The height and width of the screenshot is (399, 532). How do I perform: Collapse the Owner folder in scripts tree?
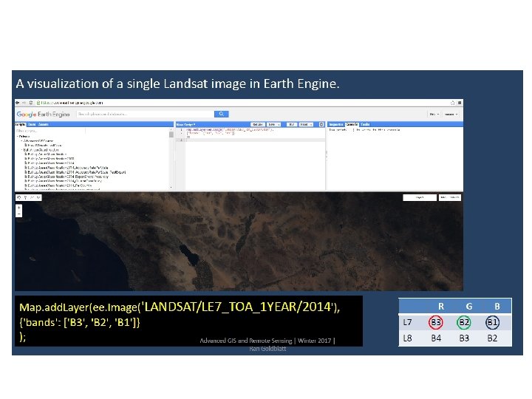pos(18,137)
